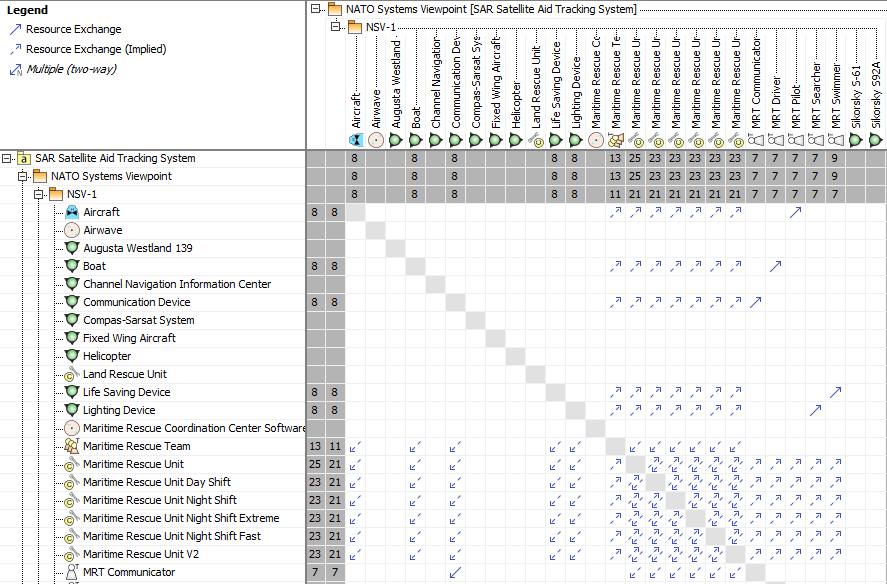Click the Maritime Rescue Coordination Center Software icon
This screenshot has width=887, height=584.
click(x=72, y=428)
